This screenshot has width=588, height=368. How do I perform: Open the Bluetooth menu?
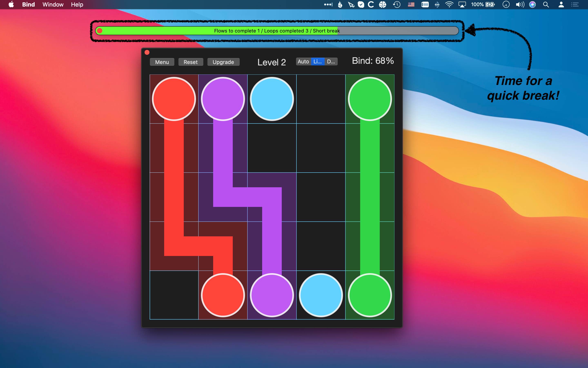(437, 4)
